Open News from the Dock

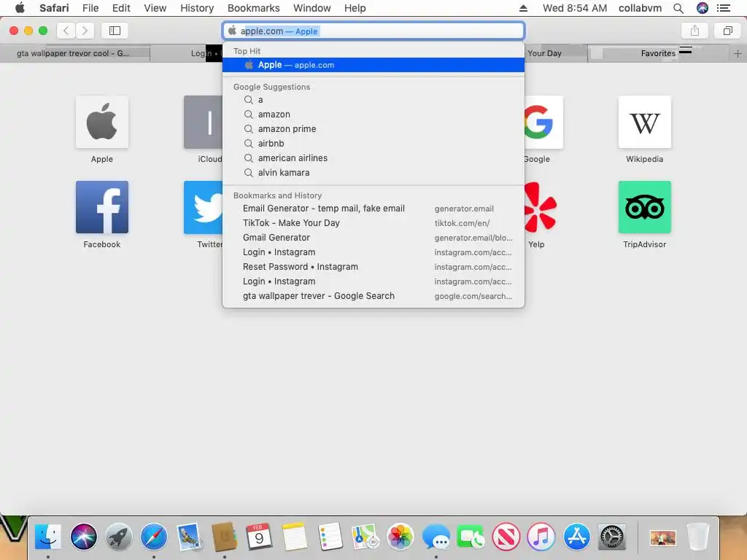tap(506, 537)
